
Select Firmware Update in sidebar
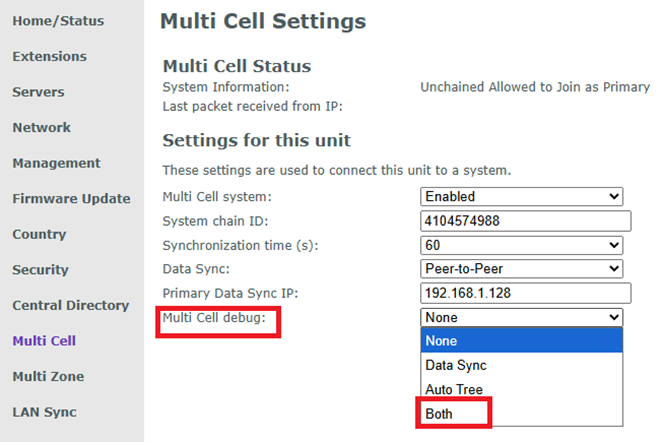71,199
